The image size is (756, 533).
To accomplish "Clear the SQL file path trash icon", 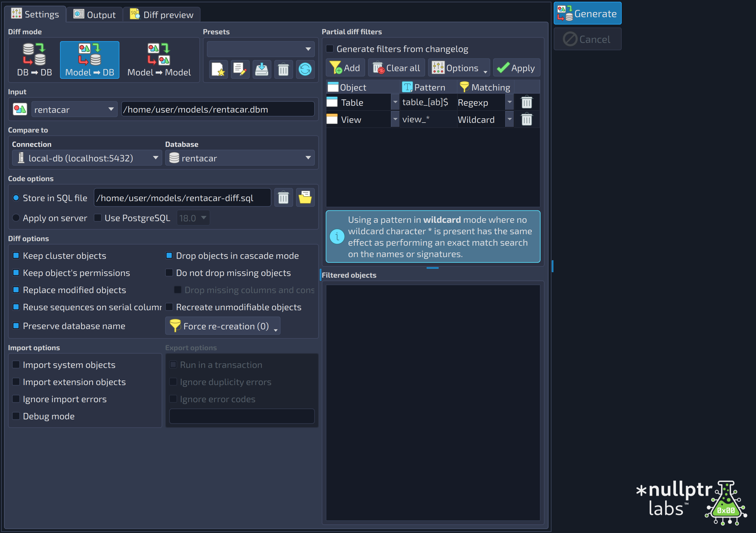I will coord(283,198).
